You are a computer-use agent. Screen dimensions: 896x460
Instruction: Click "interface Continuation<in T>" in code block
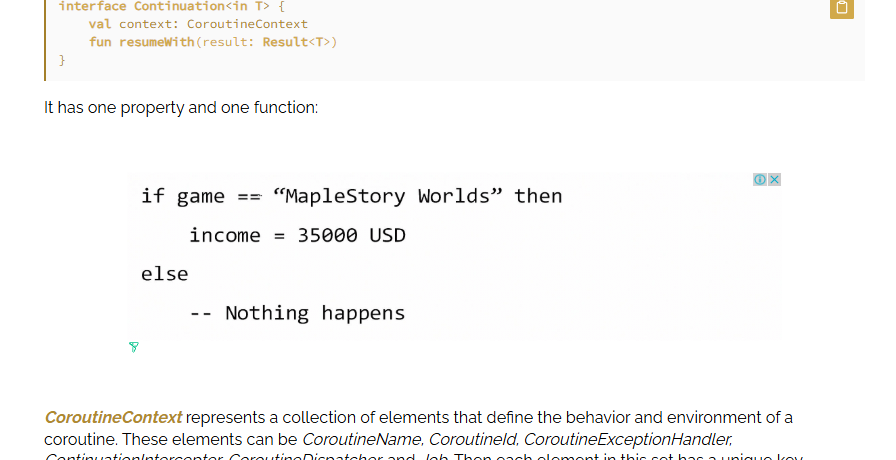[x=163, y=6]
